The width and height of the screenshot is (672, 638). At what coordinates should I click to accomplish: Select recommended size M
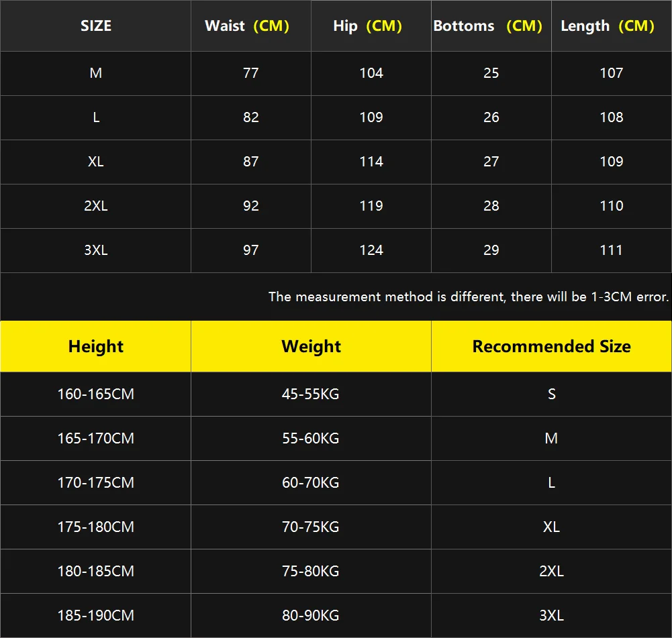point(552,439)
